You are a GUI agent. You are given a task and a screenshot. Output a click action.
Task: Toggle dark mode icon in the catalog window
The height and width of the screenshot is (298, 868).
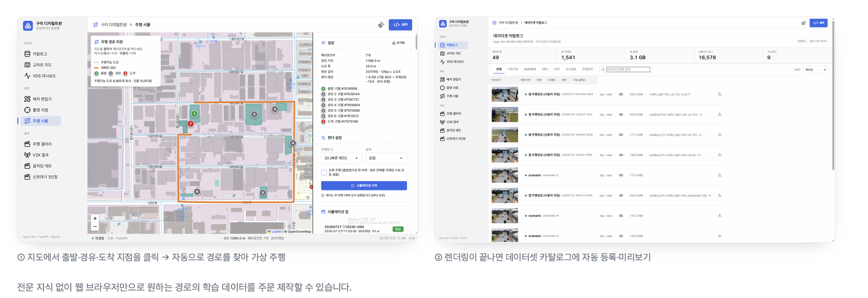(x=804, y=23)
